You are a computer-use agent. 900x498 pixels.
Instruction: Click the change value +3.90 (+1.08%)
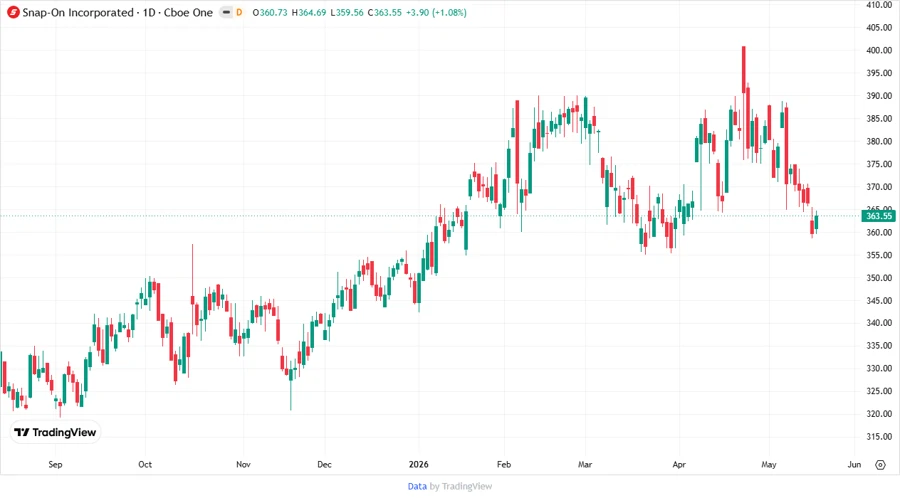point(436,13)
